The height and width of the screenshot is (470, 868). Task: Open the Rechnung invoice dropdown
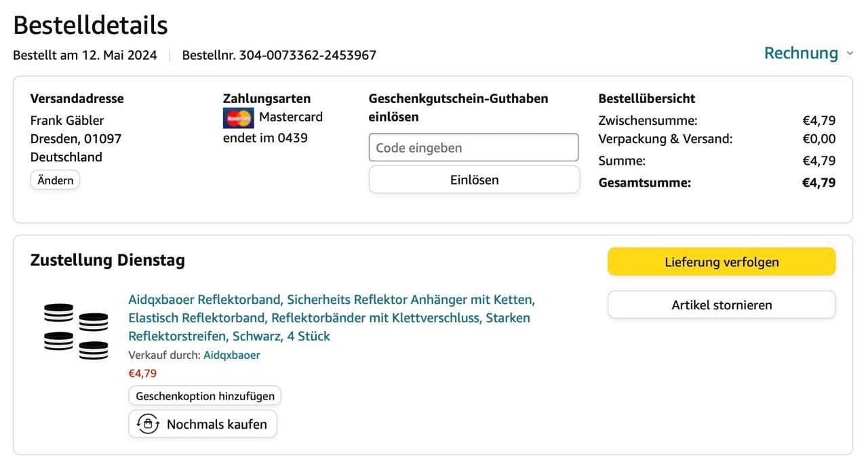801,54
